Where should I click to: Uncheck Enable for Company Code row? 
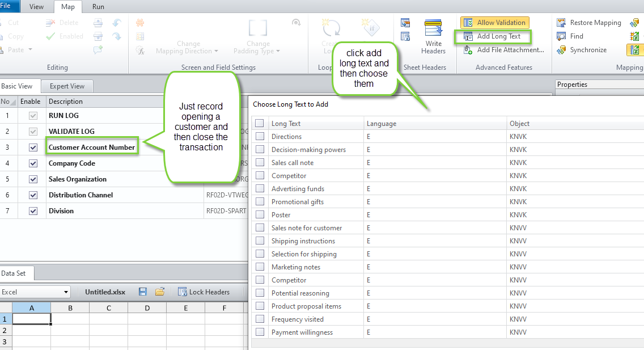coord(33,163)
